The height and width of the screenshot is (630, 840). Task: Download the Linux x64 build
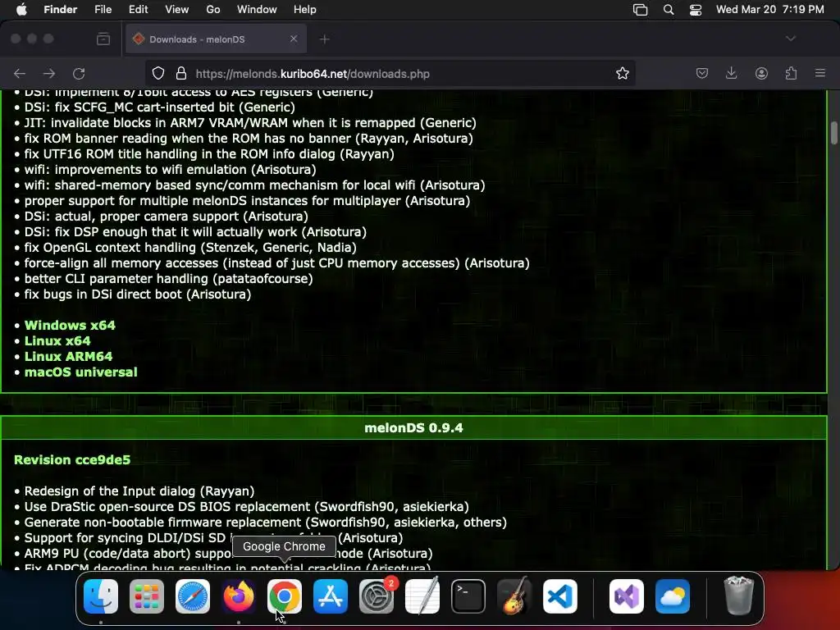[x=57, y=340]
